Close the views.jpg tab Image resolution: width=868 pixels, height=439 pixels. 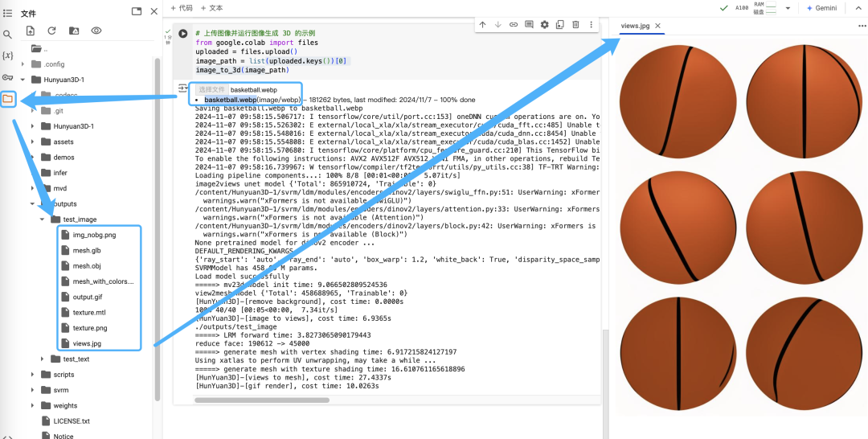tap(657, 26)
